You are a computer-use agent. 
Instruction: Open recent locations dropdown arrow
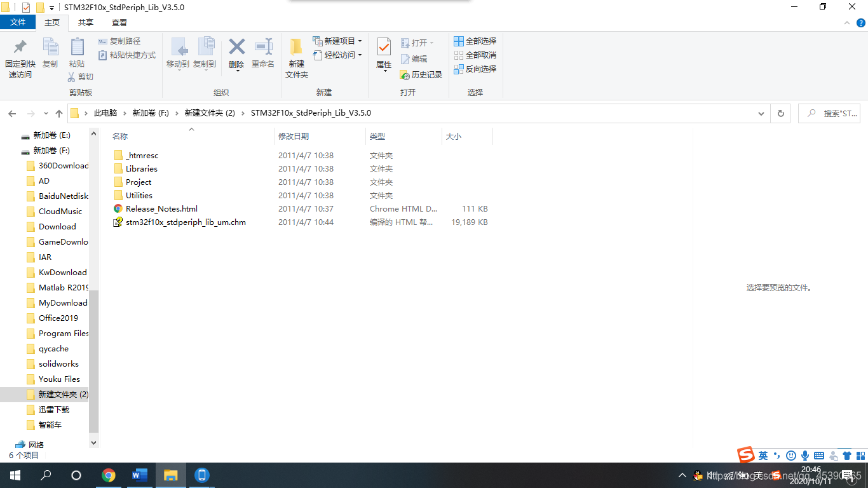tap(46, 113)
